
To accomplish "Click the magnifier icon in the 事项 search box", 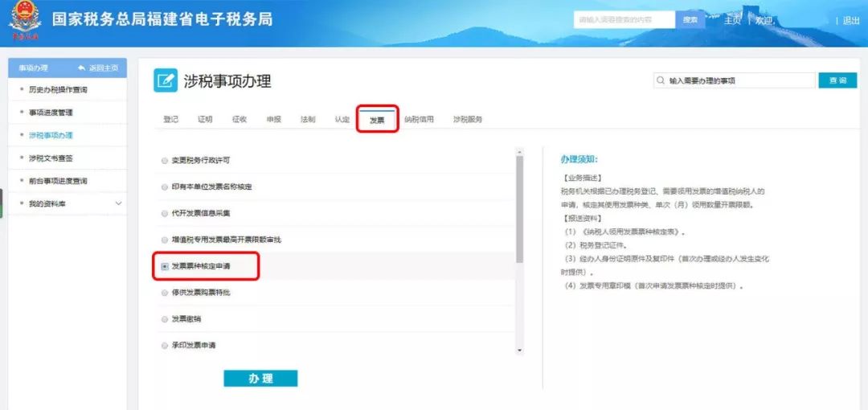I will [661, 81].
